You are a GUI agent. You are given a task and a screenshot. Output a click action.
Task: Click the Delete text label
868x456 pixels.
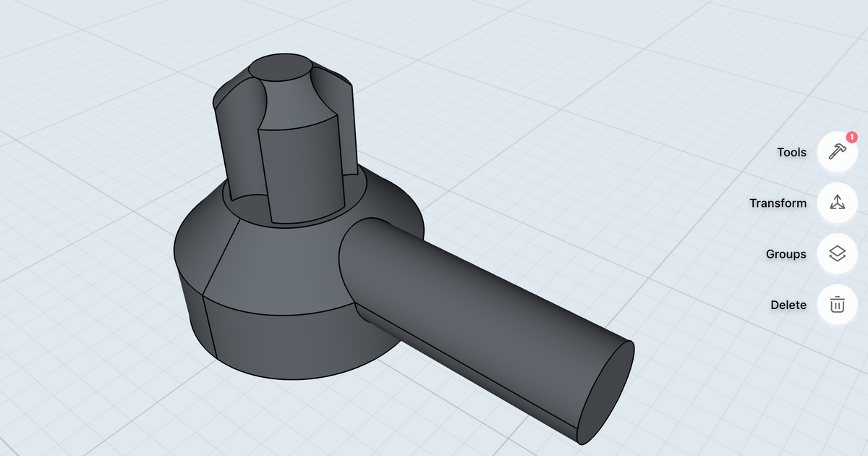(788, 305)
